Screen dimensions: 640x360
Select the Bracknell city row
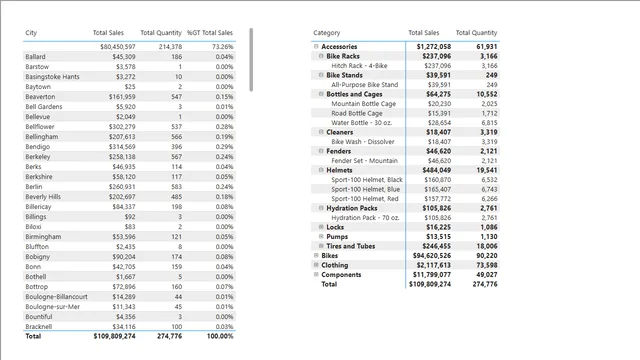[x=129, y=326]
